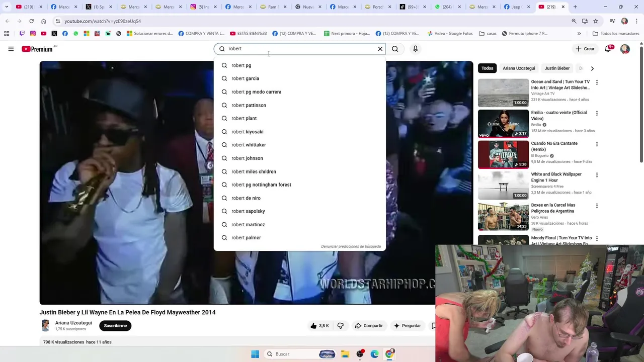Open more options for Ocean and Sand video
The image size is (644, 362).
point(597,82)
